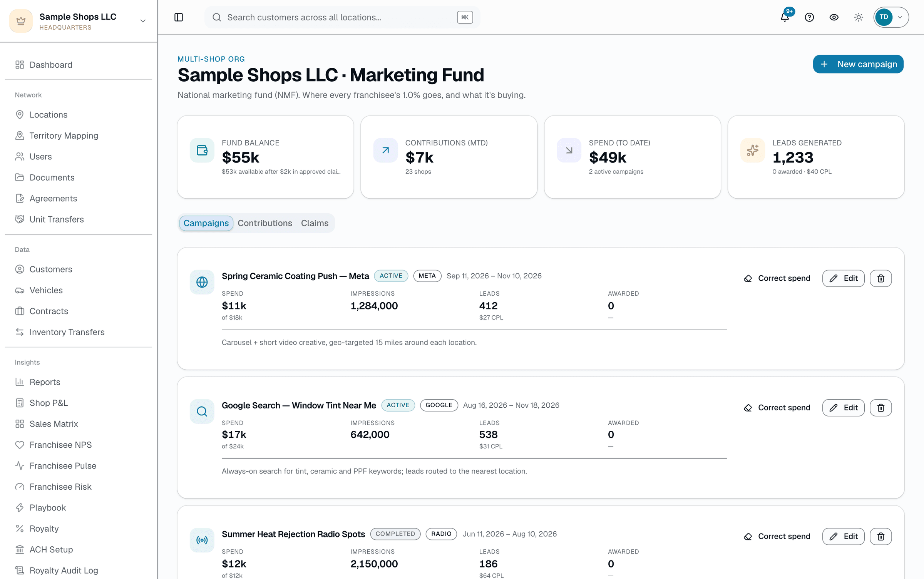Delete the Summer Heat Rejection Radio campaign
Image resolution: width=924 pixels, height=579 pixels.
(x=880, y=536)
